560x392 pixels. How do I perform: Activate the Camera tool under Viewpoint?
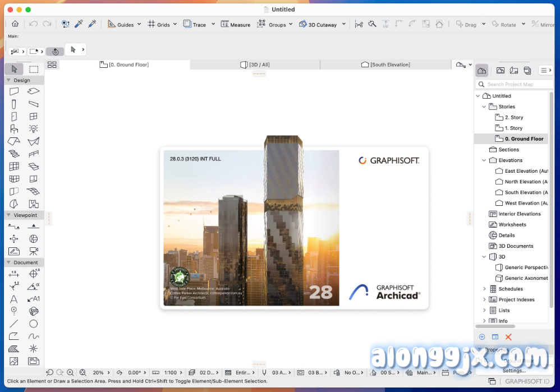34,251
